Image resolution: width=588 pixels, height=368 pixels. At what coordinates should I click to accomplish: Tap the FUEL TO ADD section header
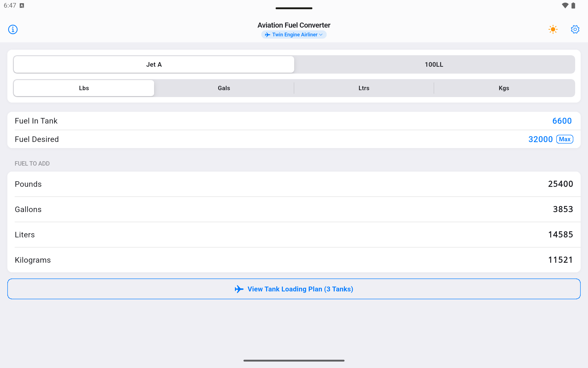pyautogui.click(x=32, y=164)
